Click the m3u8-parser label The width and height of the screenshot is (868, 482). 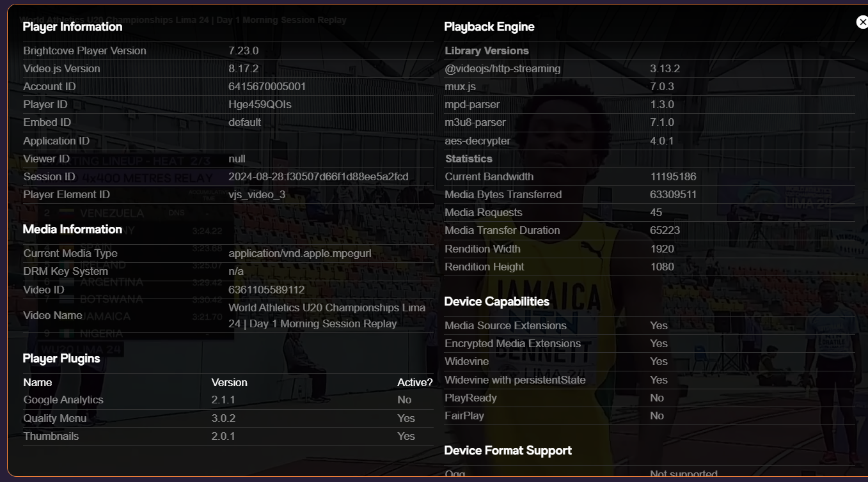pos(475,122)
